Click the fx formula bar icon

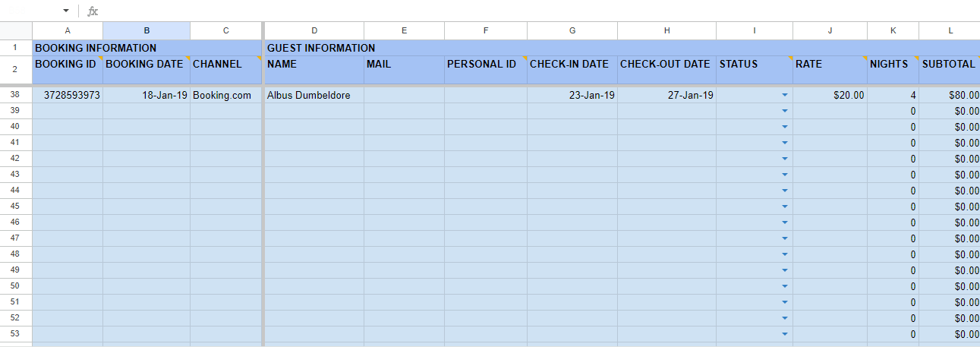click(x=93, y=11)
